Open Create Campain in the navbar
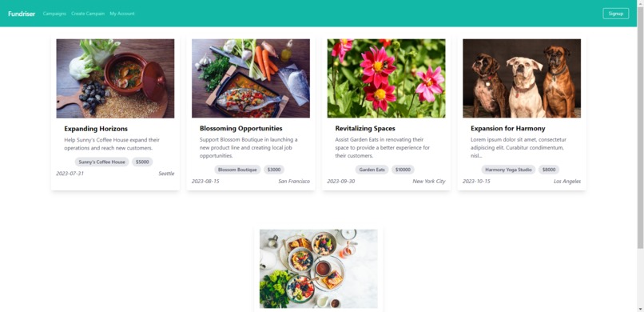Viewport: 644px width, 312px height. pos(88,14)
